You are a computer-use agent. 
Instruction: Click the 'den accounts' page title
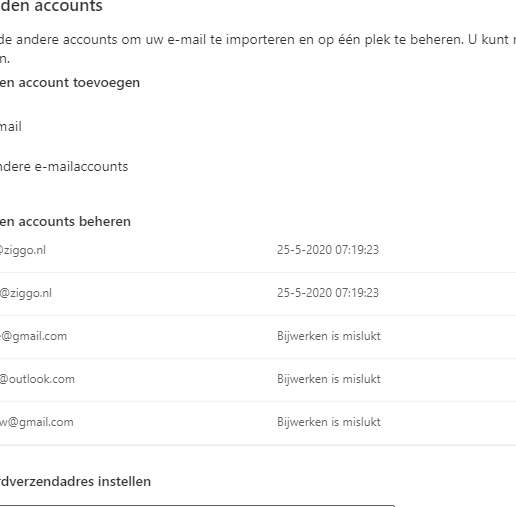pos(51,6)
